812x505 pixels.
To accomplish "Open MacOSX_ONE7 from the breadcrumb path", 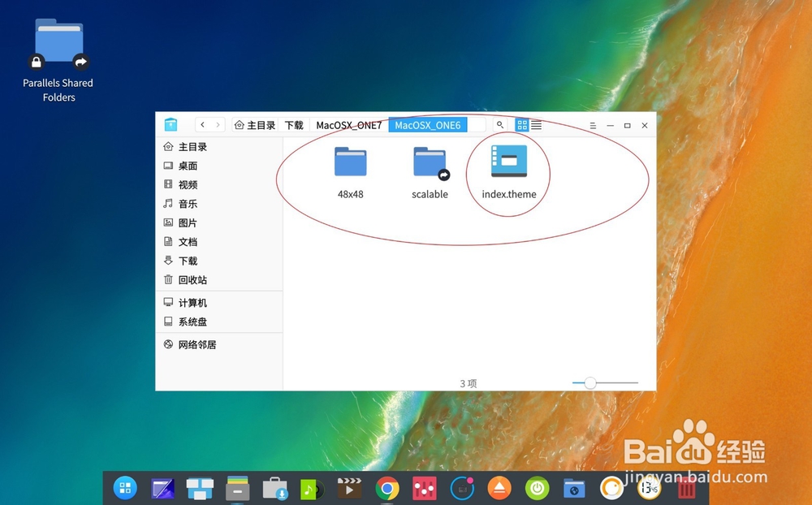I will pyautogui.click(x=348, y=125).
